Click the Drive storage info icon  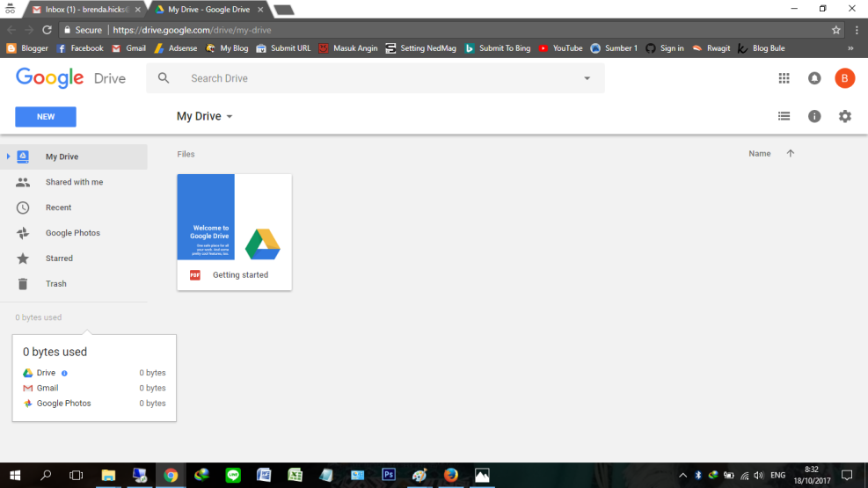64,373
